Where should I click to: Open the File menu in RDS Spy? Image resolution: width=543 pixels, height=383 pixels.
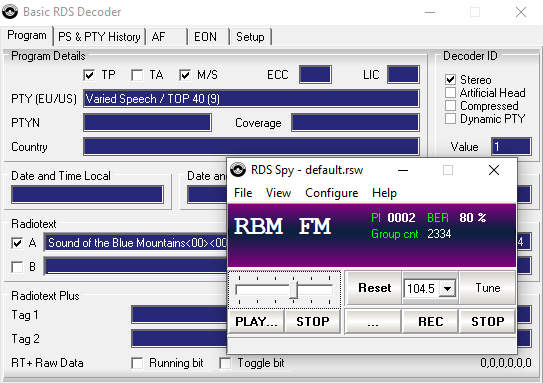(x=243, y=193)
